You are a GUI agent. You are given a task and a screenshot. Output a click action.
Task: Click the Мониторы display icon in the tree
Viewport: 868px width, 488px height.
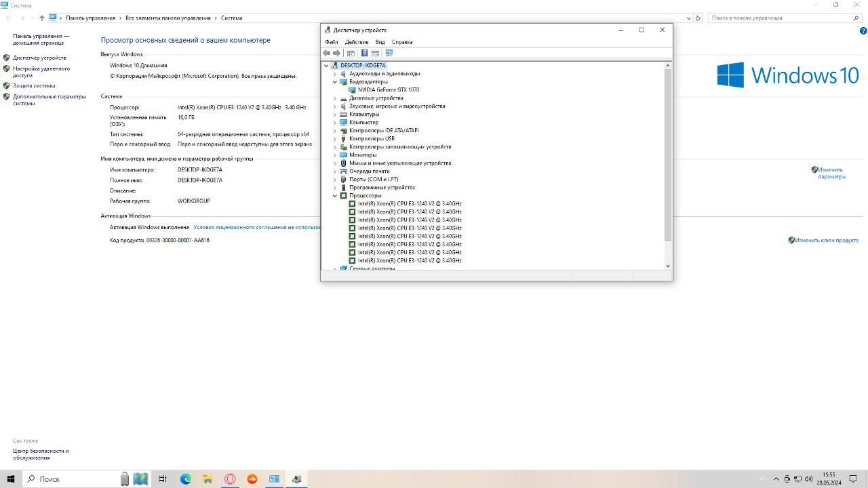coord(343,155)
